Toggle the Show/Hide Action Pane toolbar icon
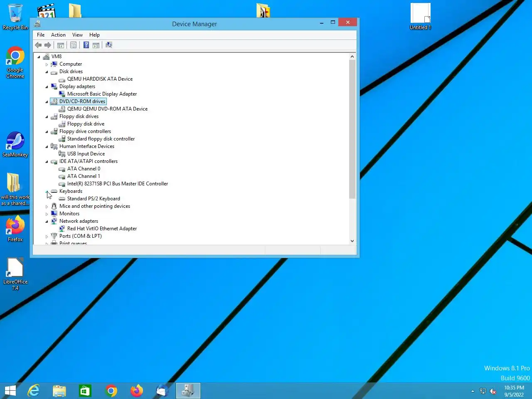Screen dimensions: 532x399 pyautogui.click(x=96, y=45)
